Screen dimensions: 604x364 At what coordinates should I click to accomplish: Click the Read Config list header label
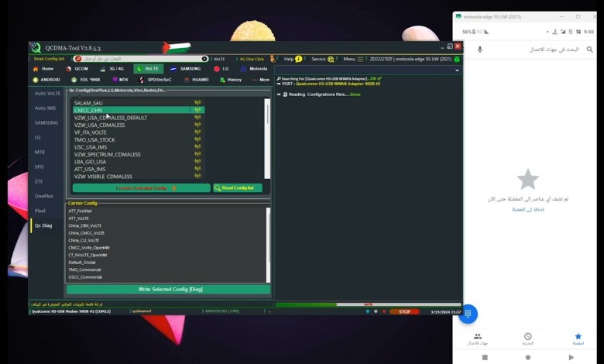(49, 59)
